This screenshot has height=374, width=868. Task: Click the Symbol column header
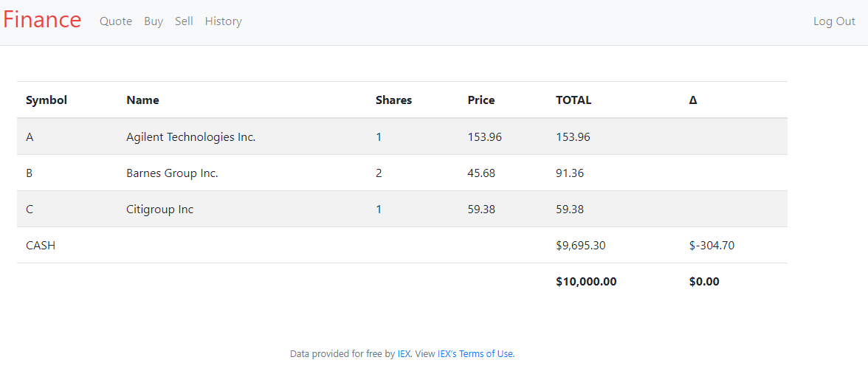coord(46,100)
